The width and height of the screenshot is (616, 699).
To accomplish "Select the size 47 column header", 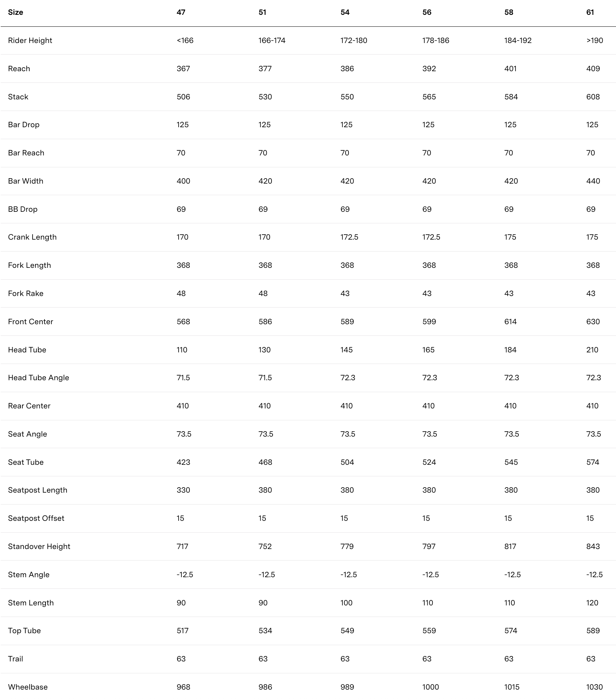I will click(181, 12).
